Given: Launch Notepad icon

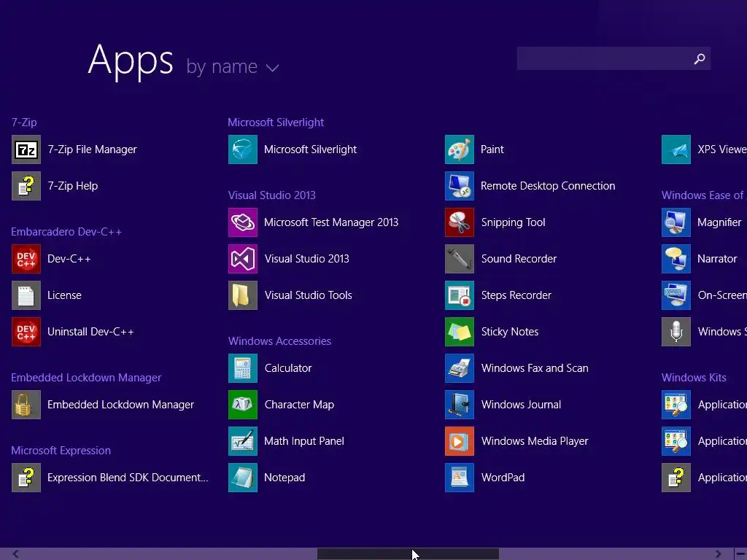Looking at the screenshot, I should [x=243, y=477].
